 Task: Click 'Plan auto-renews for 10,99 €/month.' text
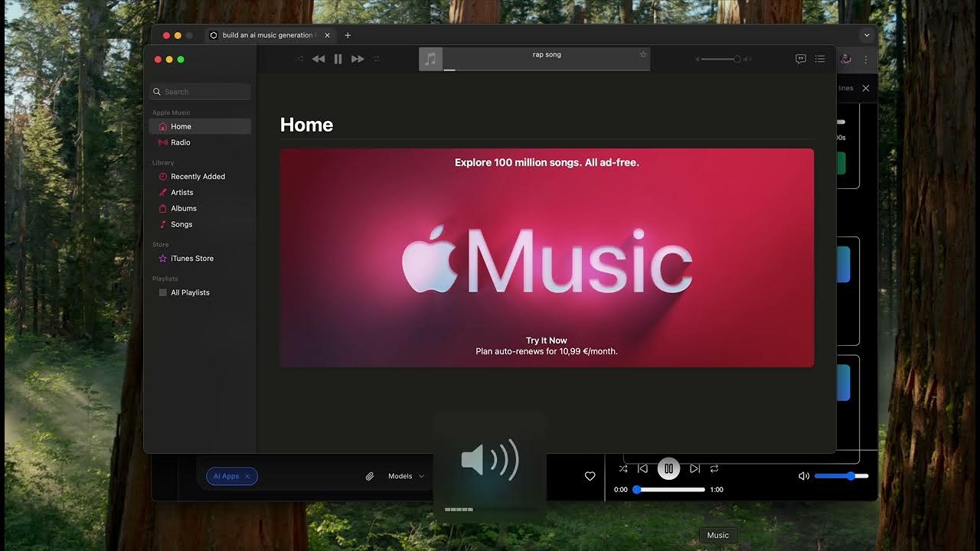[x=547, y=351]
